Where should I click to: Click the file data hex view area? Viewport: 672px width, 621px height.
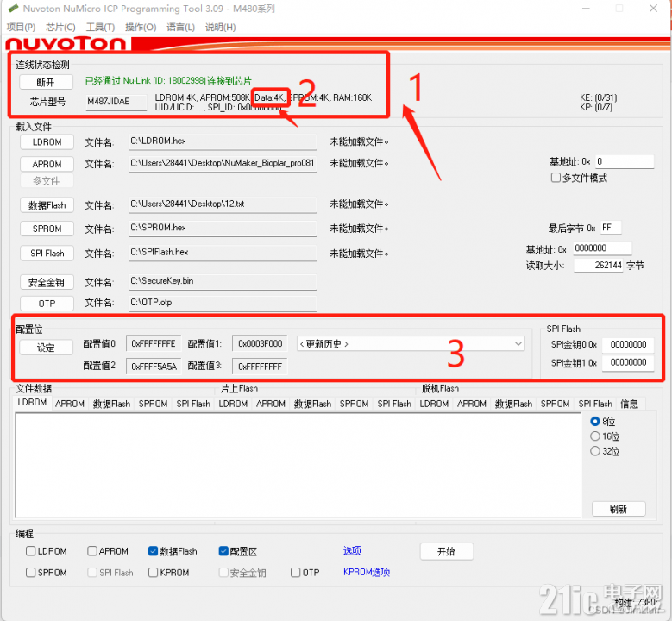[x=298, y=466]
